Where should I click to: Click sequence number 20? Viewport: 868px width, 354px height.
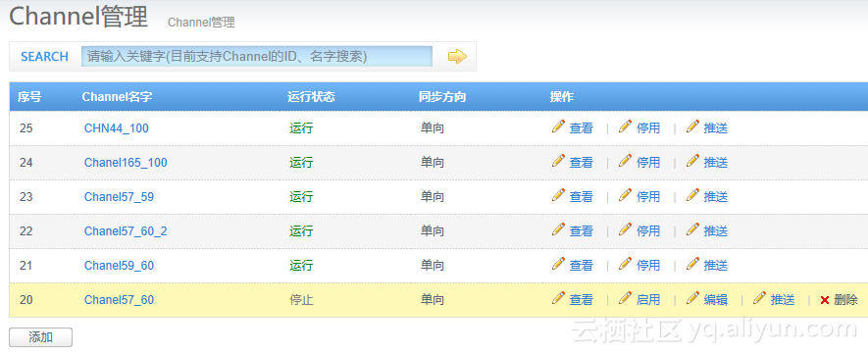tap(26, 300)
